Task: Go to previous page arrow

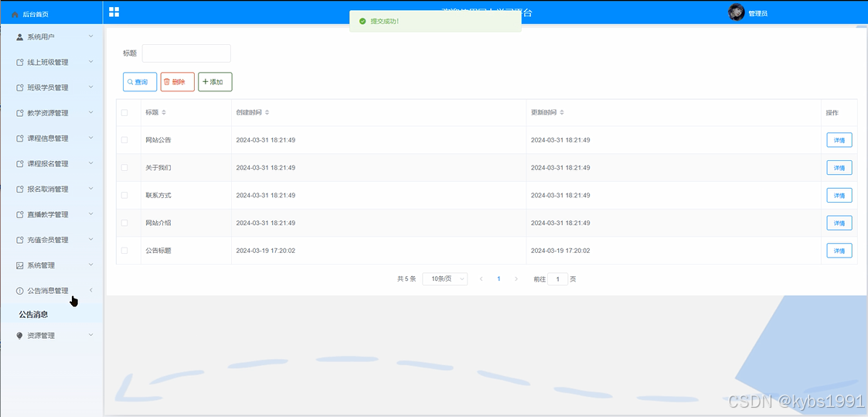Action: pos(481,279)
